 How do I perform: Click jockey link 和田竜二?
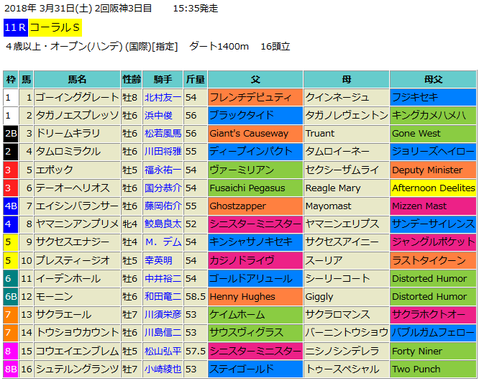tap(163, 296)
